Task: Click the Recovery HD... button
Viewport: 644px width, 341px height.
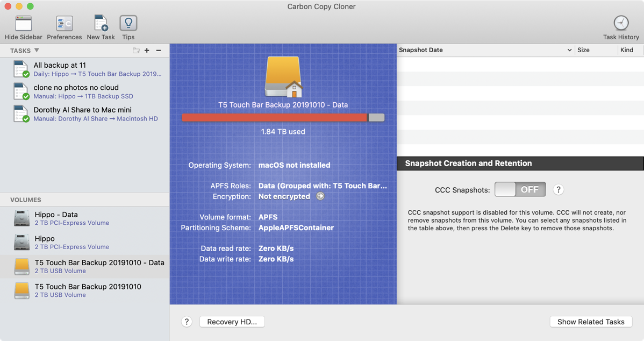Action: 232,322
